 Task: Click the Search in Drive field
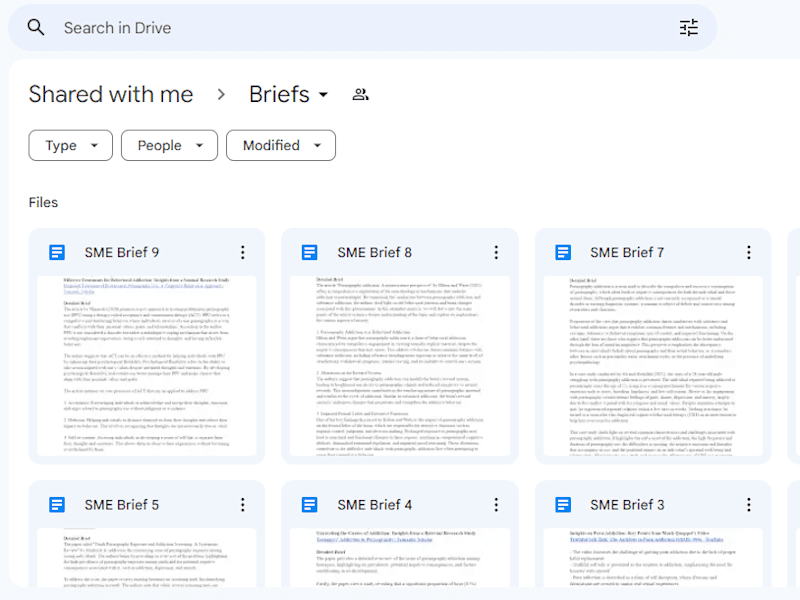click(362, 28)
